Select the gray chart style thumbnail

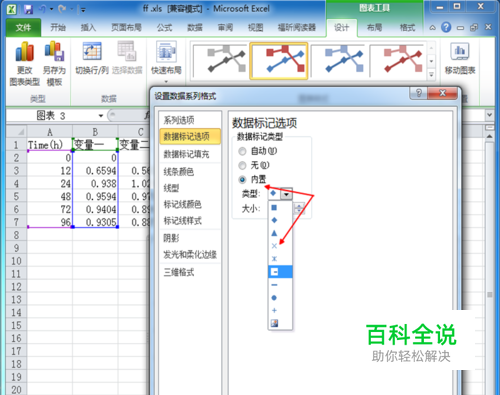[x=220, y=61]
